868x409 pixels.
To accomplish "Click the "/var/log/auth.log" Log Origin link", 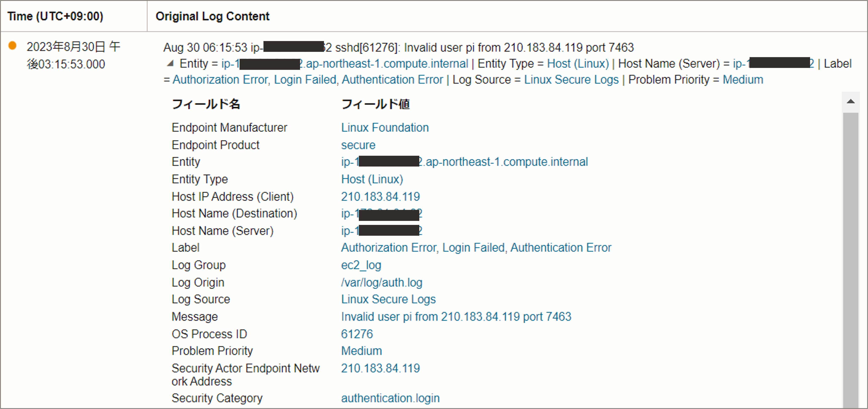I will click(381, 282).
